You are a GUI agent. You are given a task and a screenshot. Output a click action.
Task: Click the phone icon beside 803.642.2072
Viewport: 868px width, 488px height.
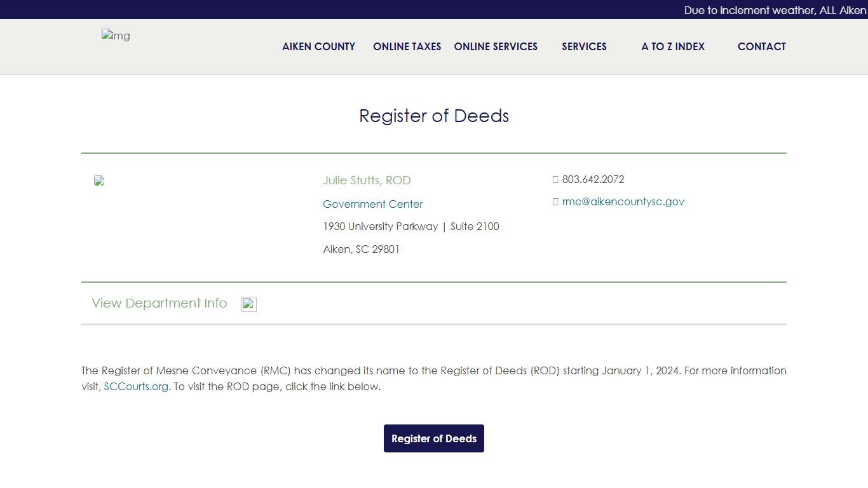coord(555,179)
